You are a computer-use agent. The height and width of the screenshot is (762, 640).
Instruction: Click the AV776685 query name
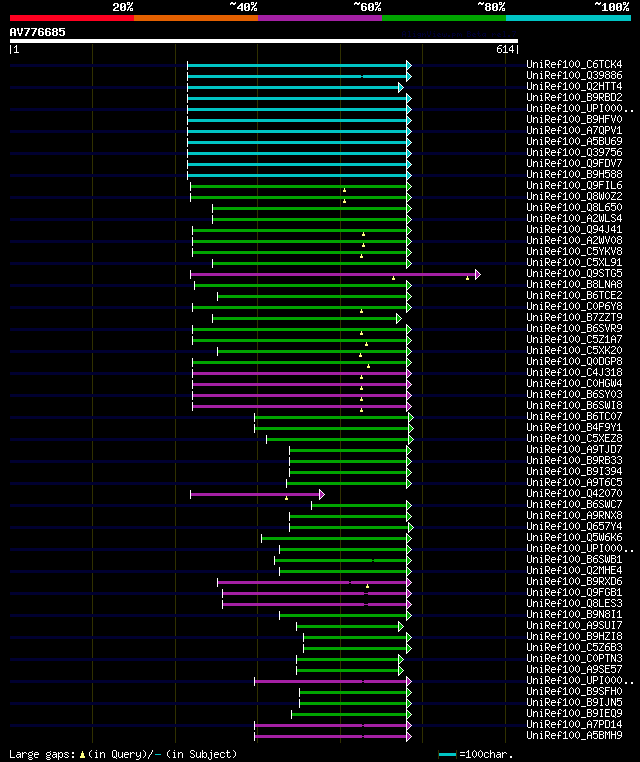click(x=37, y=33)
